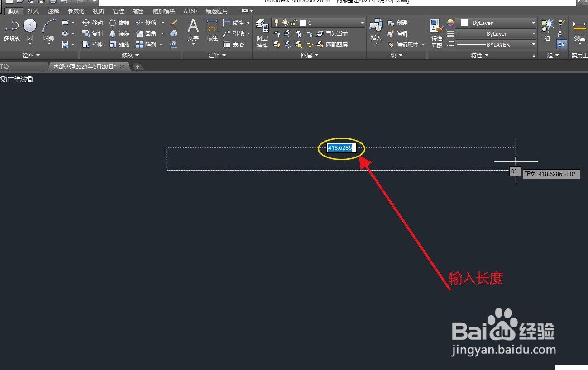This screenshot has height=370, width=588.
Task: Click the explode tool icon in 修改 panel
Action: point(173,33)
